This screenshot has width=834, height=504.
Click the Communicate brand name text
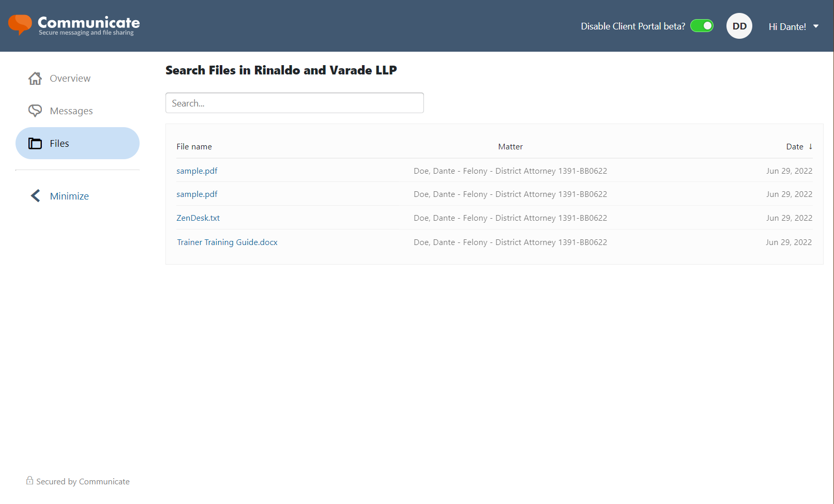(89, 22)
